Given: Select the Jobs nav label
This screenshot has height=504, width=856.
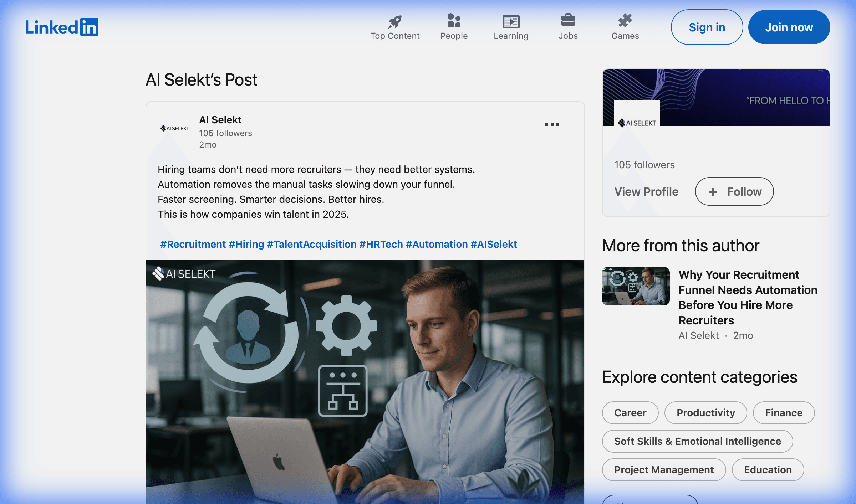Looking at the screenshot, I should 568,36.
